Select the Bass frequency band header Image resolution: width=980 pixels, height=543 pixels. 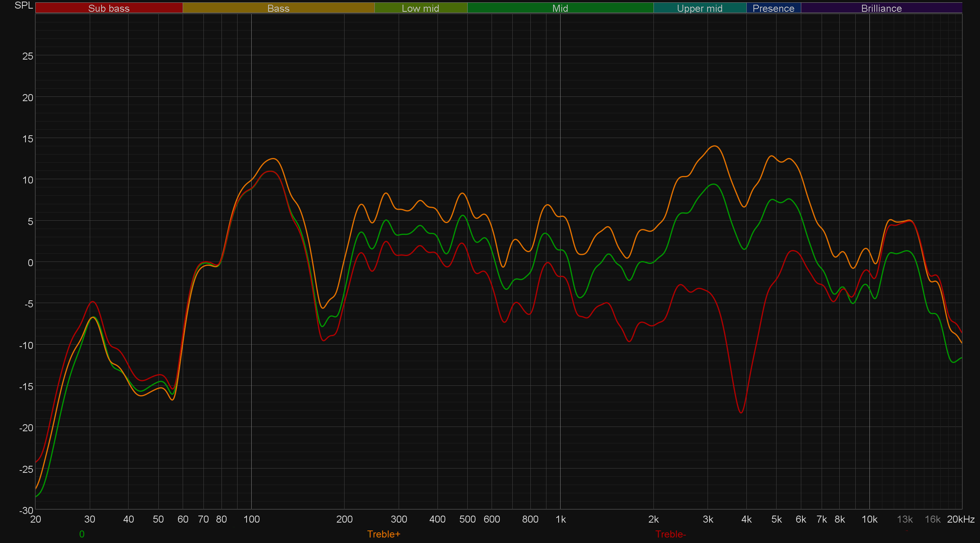click(278, 8)
